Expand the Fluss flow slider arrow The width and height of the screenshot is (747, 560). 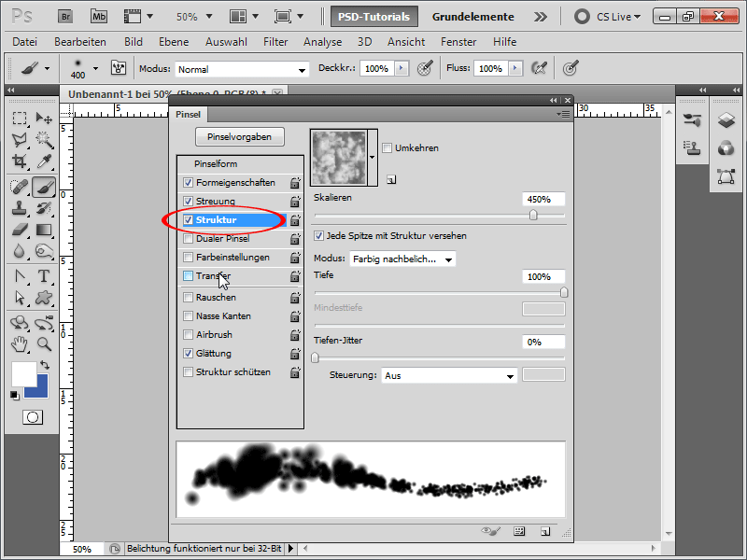(x=515, y=68)
